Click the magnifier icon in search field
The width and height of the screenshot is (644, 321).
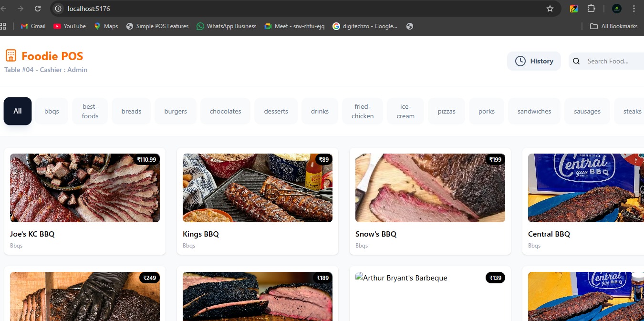tap(576, 61)
